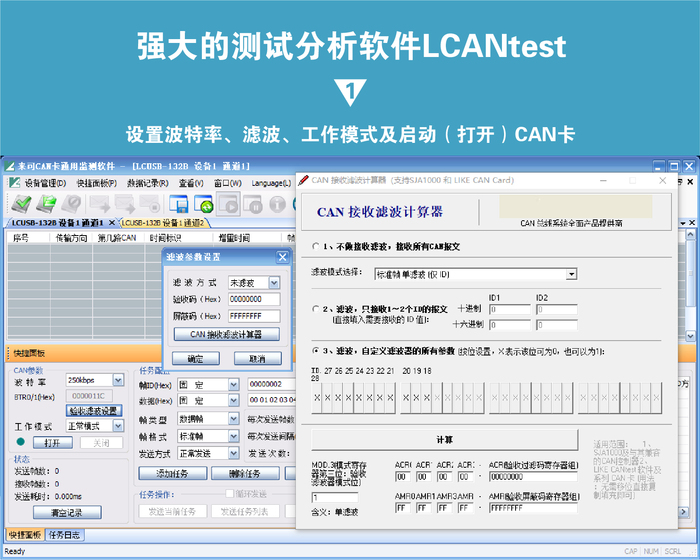Image resolution: width=700 pixels, height=560 pixels.
Task: Click the 验收滤波设置 button
Action: [x=94, y=410]
